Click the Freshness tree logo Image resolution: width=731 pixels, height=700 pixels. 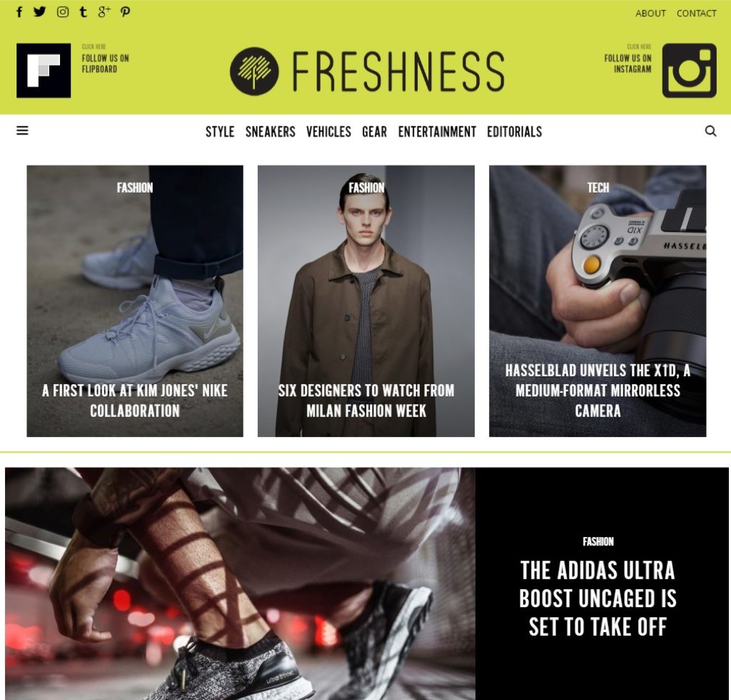(254, 71)
